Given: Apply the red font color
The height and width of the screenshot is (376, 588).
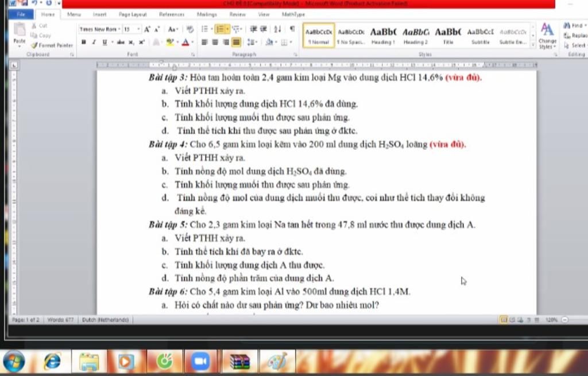Looking at the screenshot, I should click(x=185, y=42).
